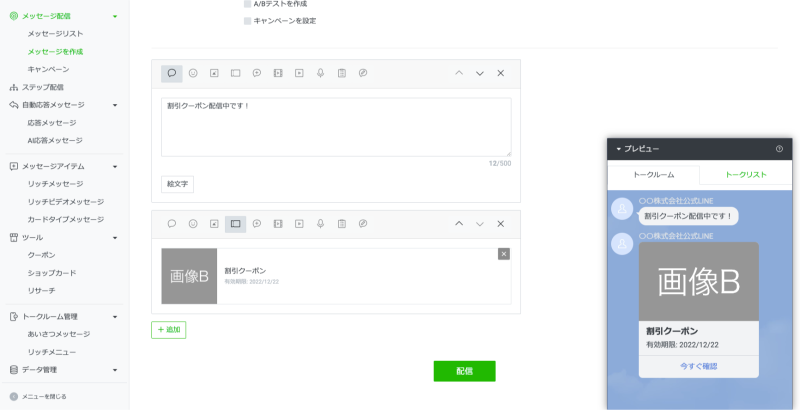The width and height of the screenshot is (800, 410).
Task: Collapse the ツール sidebar section
Action: (115, 238)
